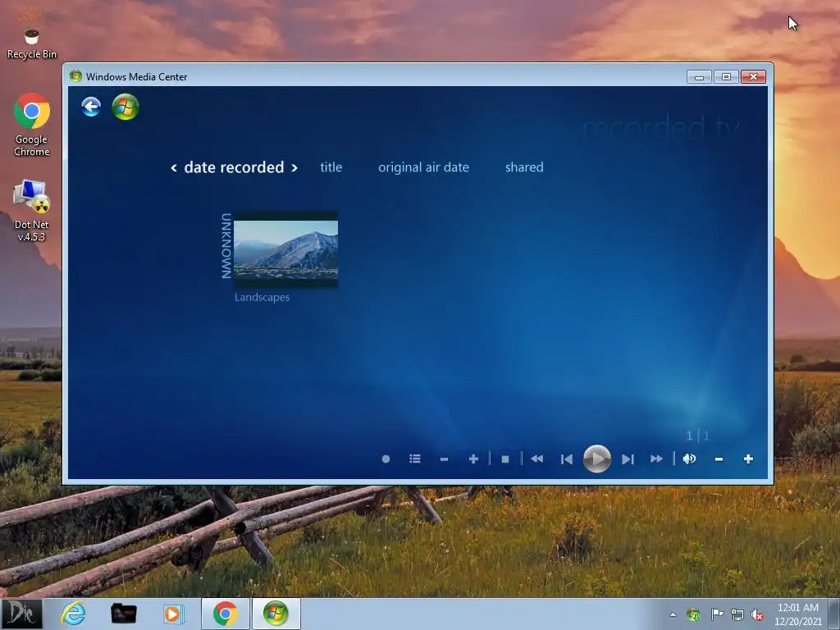Screen dimensions: 840x630
Task: Open the clock showing 12:01 AM
Action: [797, 614]
